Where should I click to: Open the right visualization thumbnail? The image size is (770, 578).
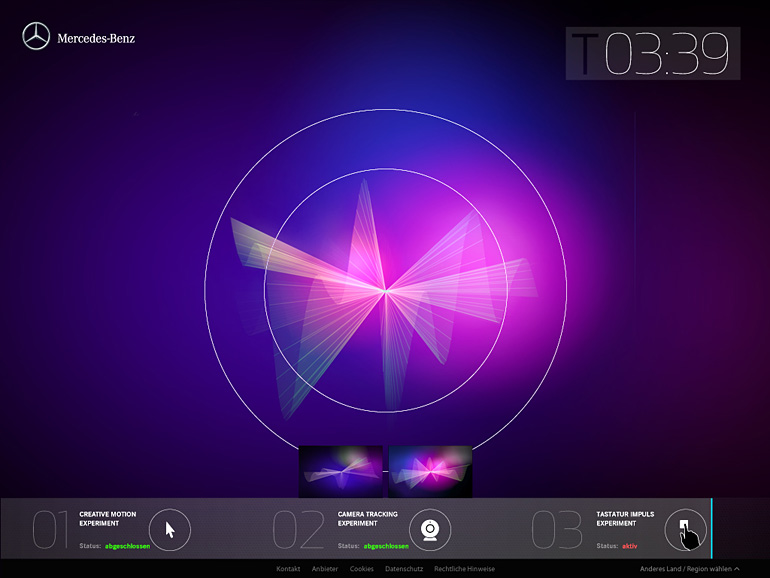pyautogui.click(x=430, y=471)
